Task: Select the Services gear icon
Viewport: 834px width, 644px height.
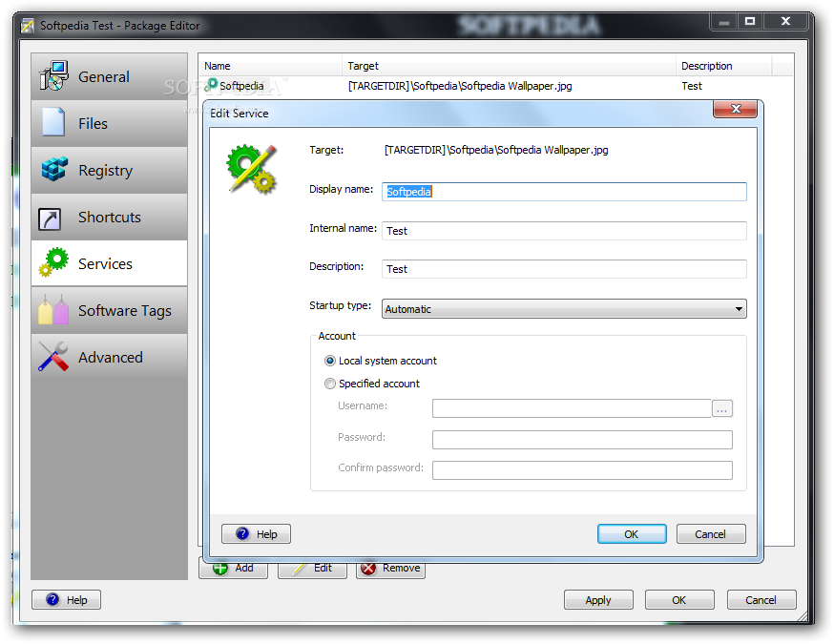Action: point(53,262)
